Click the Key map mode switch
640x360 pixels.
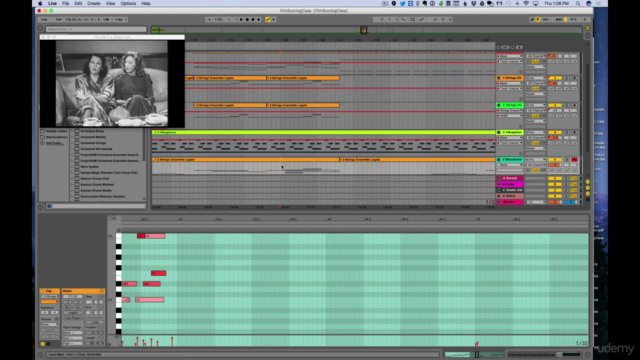coord(545,20)
